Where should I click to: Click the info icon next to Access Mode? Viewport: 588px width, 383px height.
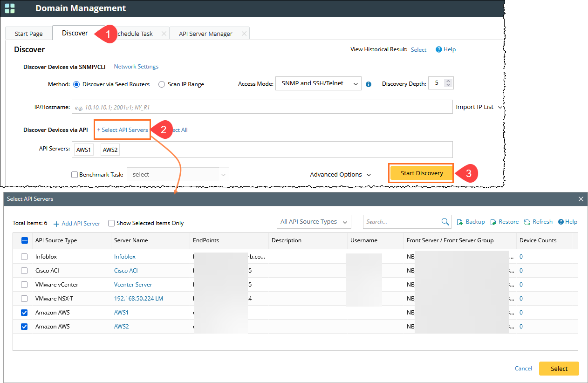(368, 84)
